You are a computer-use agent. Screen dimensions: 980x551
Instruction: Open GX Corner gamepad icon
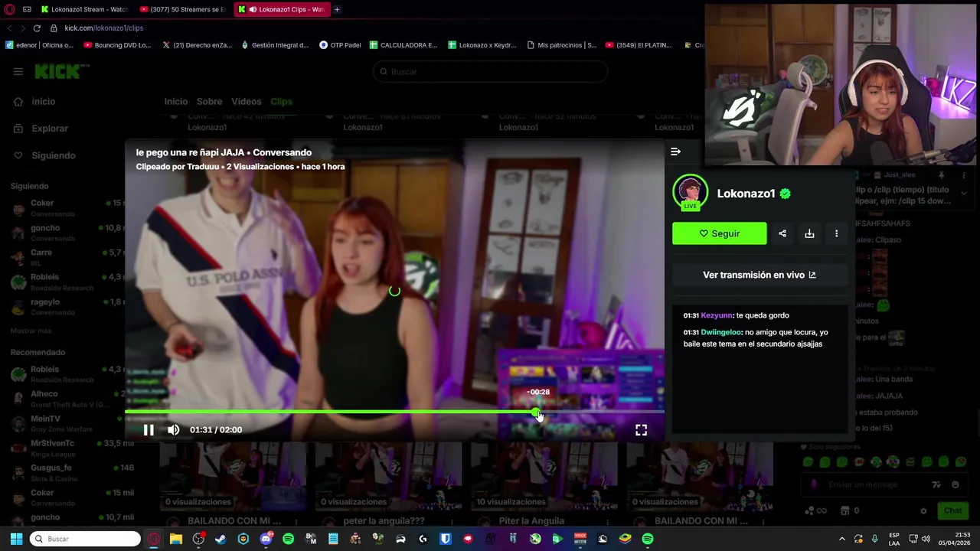click(27, 9)
